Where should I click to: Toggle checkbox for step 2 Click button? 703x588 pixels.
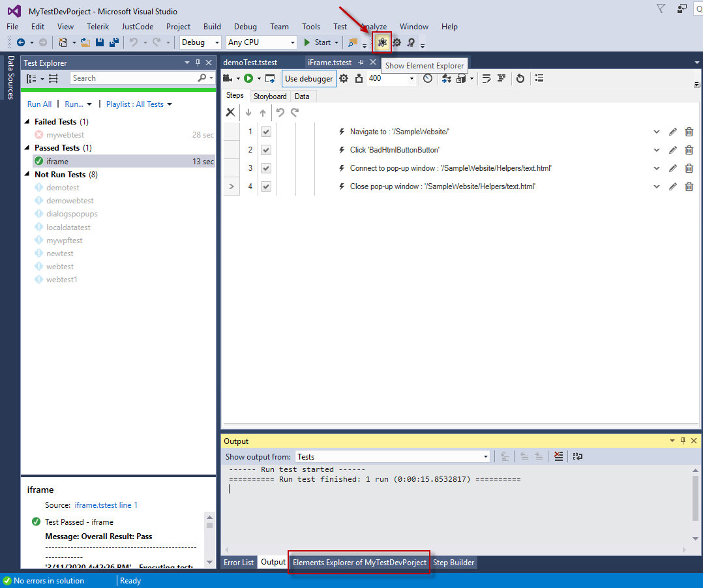(266, 150)
